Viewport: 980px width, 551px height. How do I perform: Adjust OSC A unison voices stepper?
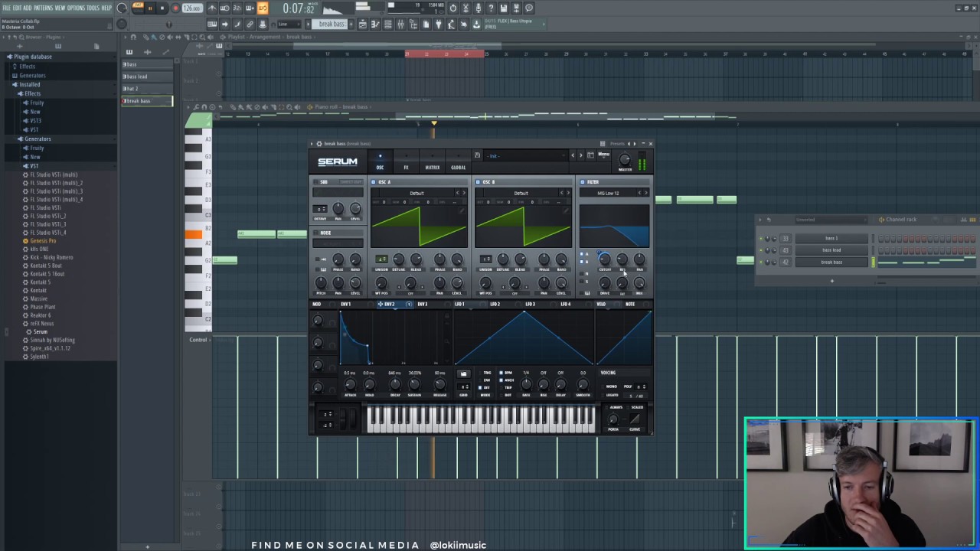381,259
